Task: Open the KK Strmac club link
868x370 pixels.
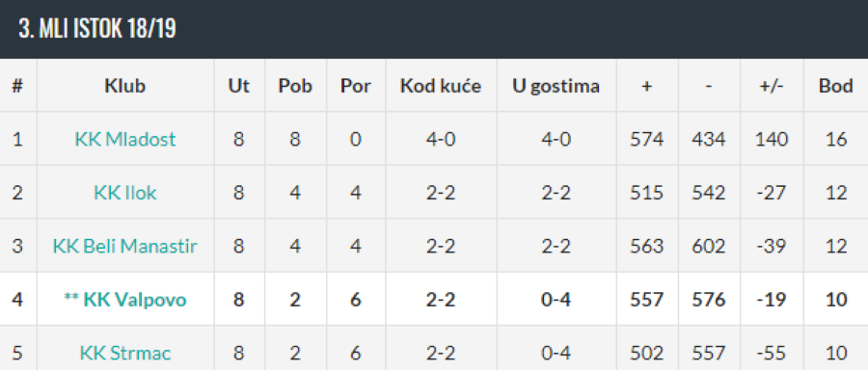Action: pyautogui.click(x=125, y=353)
